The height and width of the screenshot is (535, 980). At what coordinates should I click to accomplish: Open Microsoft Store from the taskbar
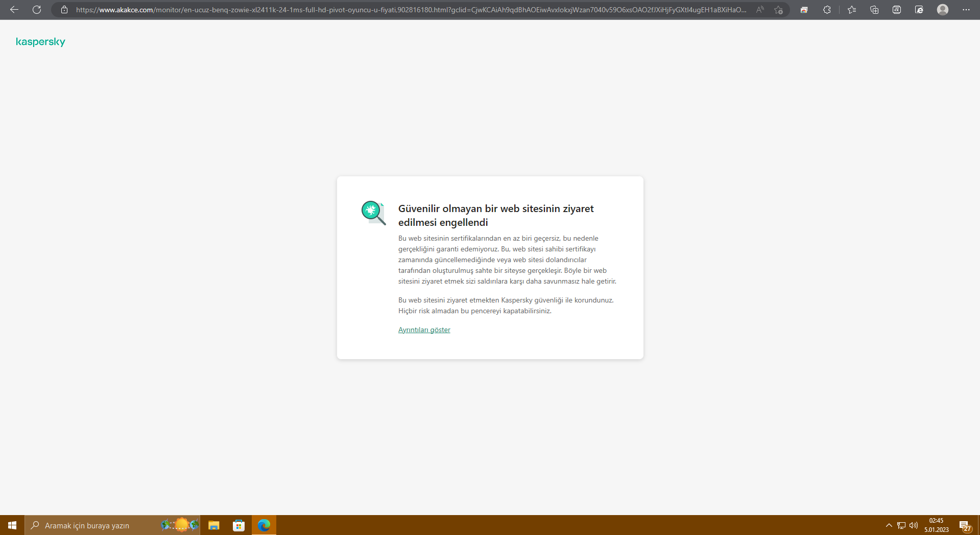238,525
